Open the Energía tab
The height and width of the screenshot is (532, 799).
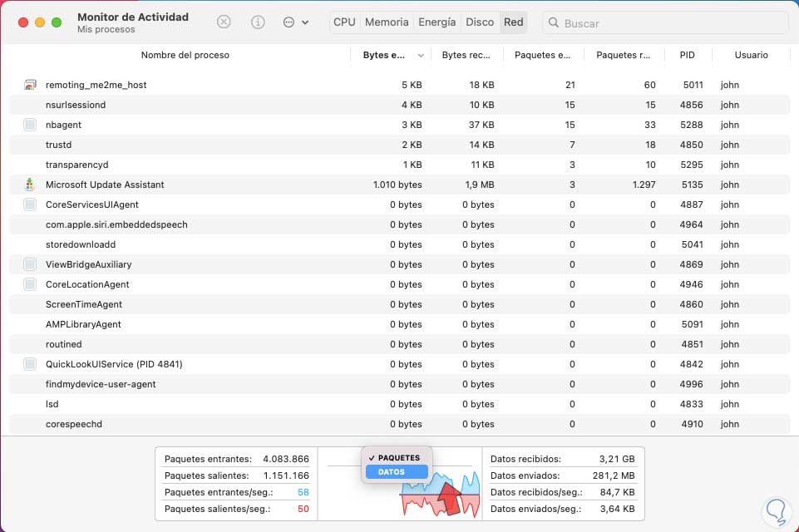(x=436, y=22)
